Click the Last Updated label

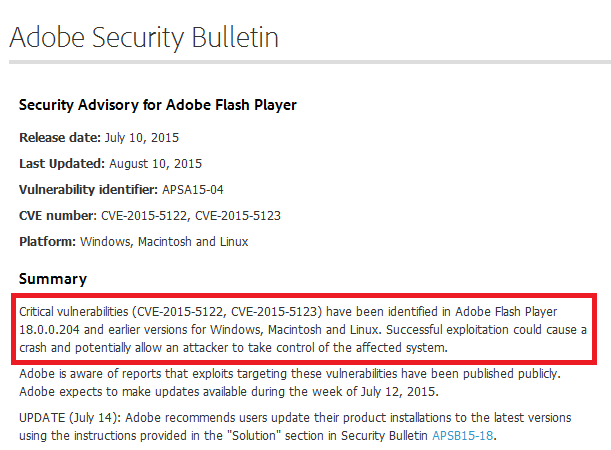point(62,163)
